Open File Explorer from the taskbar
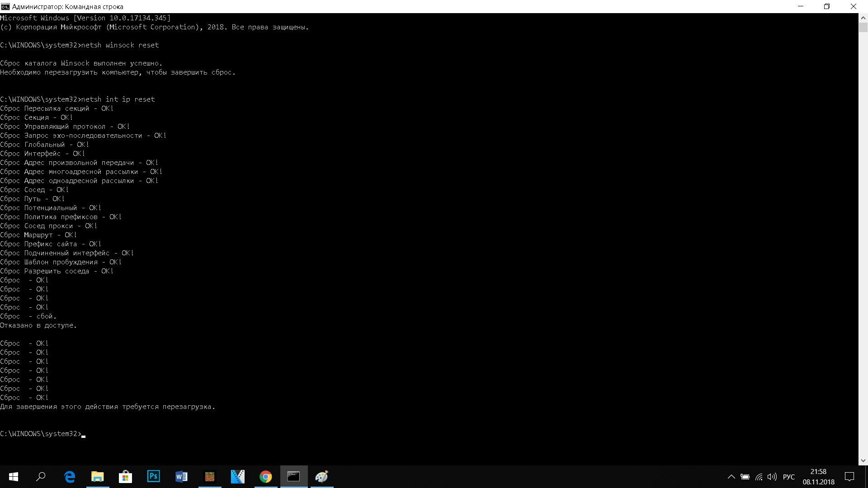 [98, 477]
